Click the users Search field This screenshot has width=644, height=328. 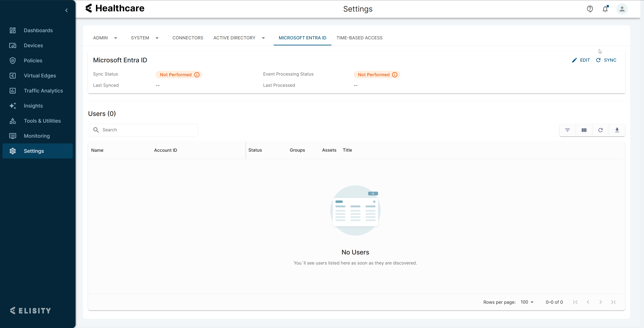click(148, 130)
